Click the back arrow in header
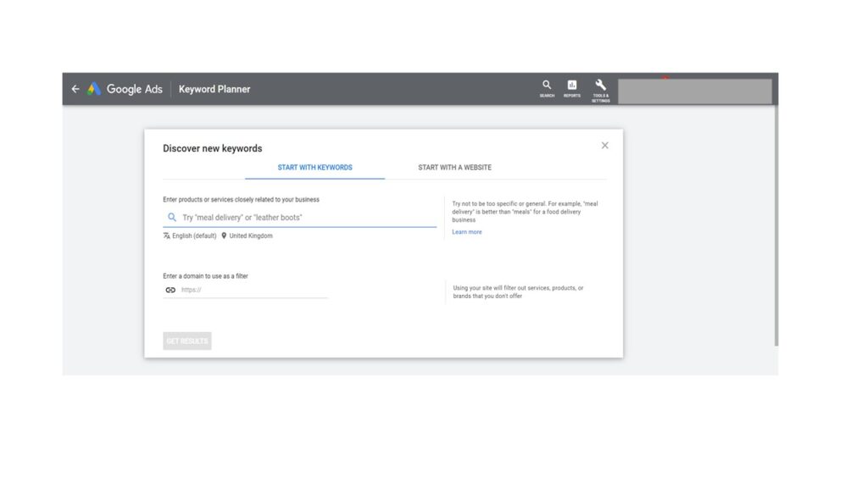 point(75,89)
